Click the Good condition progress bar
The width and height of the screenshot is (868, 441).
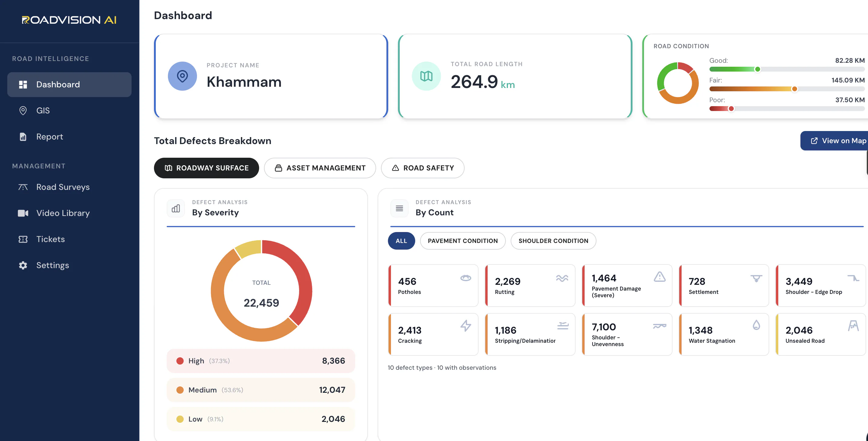(x=787, y=69)
